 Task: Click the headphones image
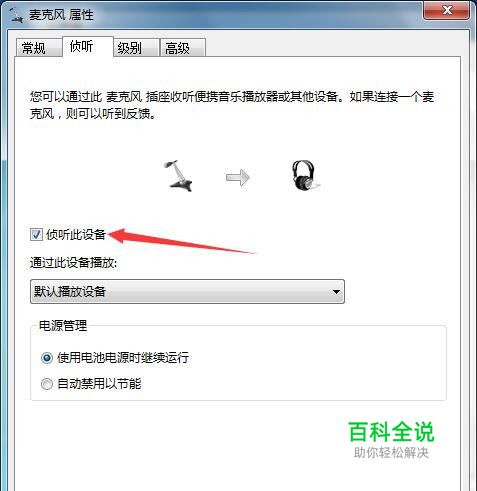pos(304,176)
